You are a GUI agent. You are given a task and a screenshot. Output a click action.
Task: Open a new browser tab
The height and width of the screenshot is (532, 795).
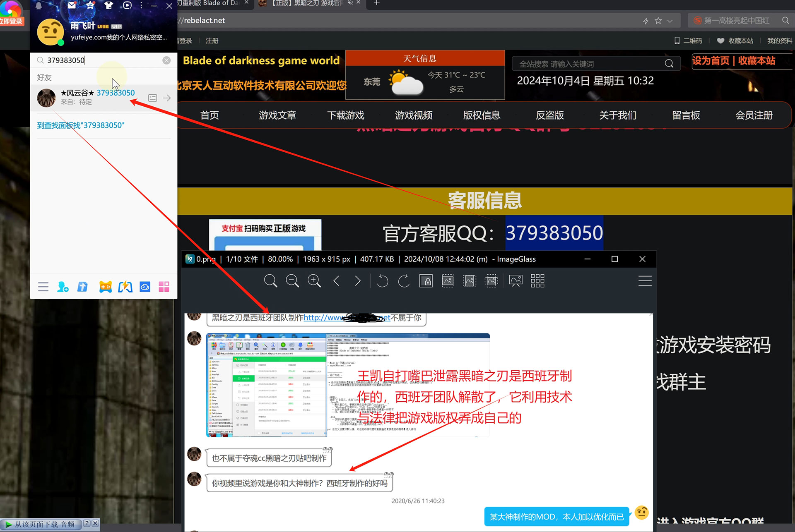tap(376, 3)
